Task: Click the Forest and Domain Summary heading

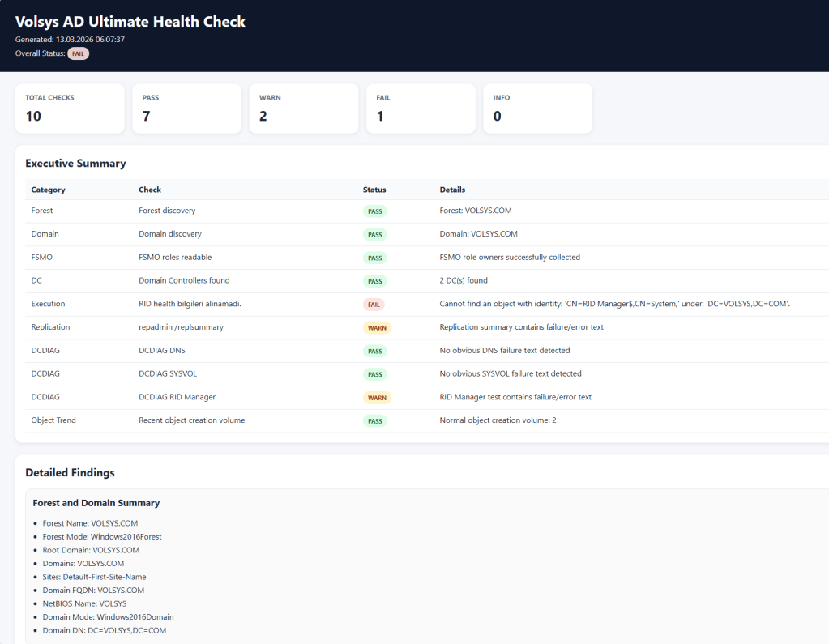Action: click(96, 503)
